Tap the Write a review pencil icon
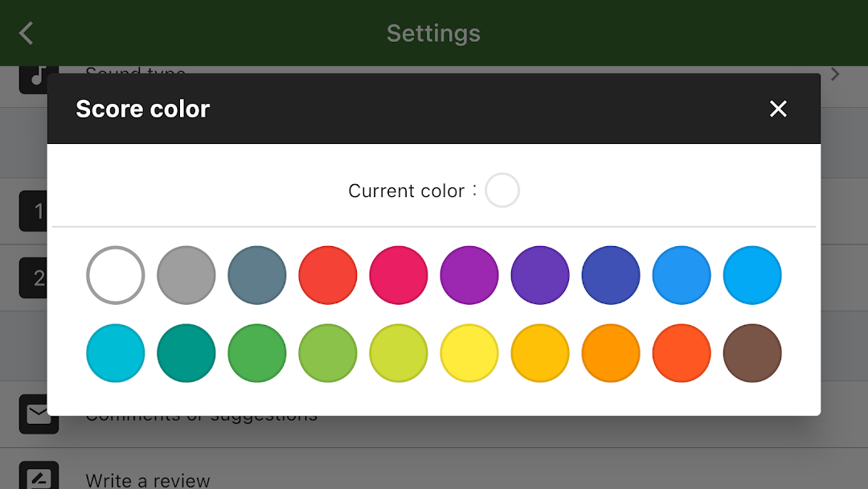 point(39,478)
